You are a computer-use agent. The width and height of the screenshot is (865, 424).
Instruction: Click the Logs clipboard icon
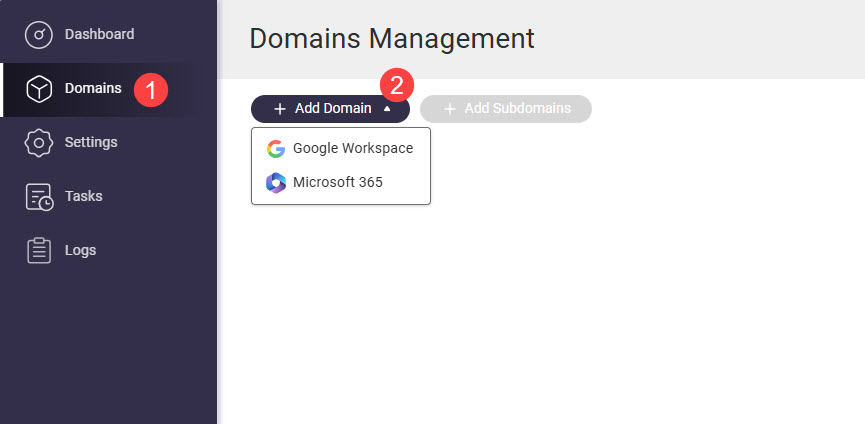point(39,251)
